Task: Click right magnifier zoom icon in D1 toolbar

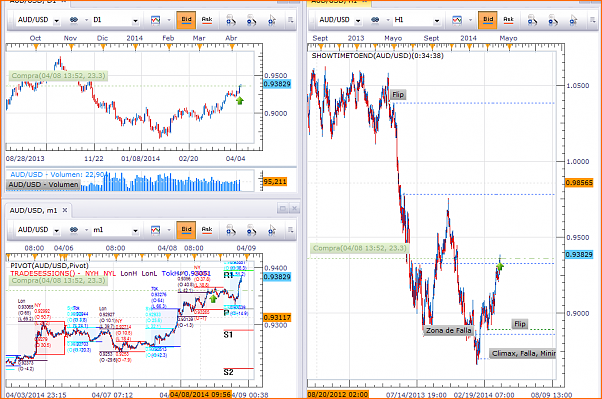Action: click(251, 20)
